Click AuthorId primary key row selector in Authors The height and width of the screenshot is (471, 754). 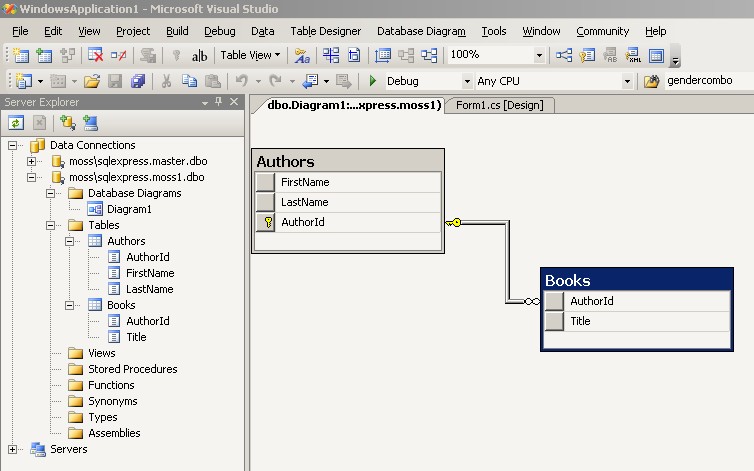[x=265, y=222]
